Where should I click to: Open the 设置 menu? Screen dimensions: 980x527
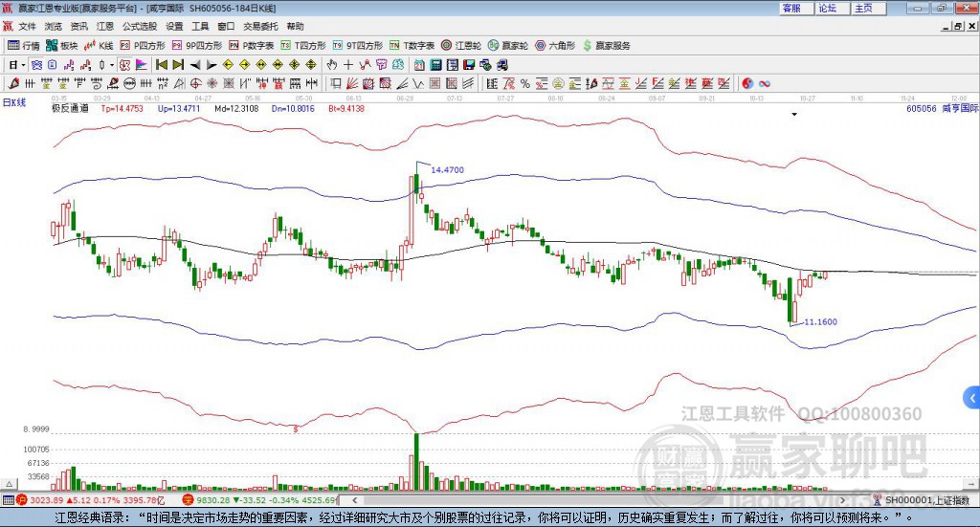click(174, 26)
